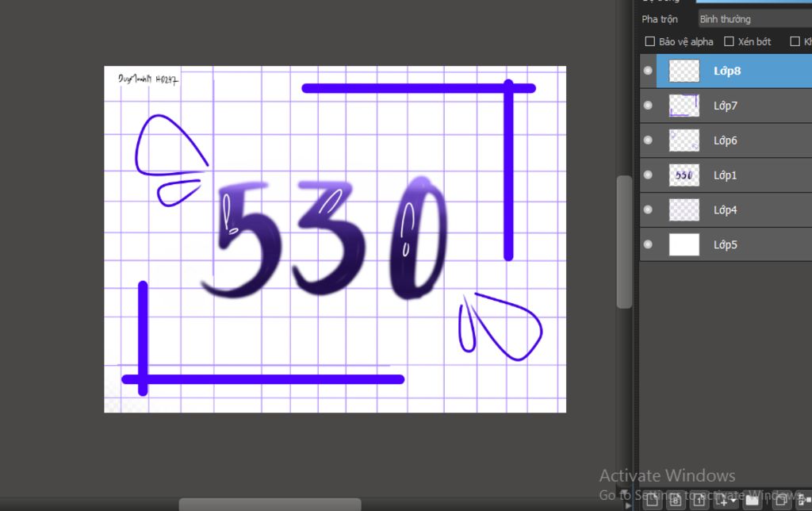
Task: Enable the Xén bớt checkbox
Action: click(730, 41)
